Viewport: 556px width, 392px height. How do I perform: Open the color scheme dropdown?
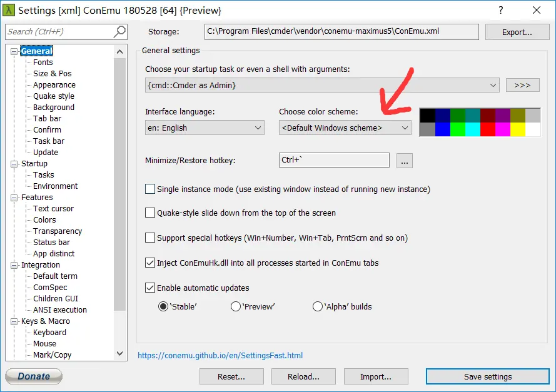point(345,128)
